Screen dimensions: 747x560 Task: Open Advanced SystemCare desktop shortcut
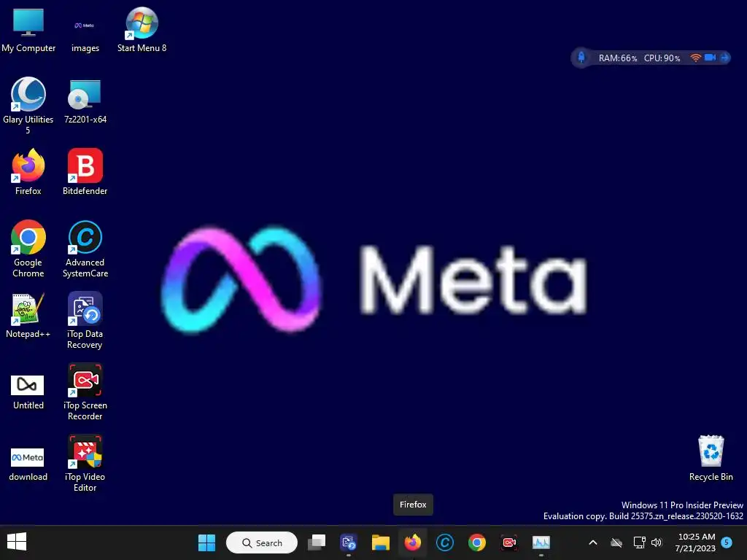tap(85, 249)
